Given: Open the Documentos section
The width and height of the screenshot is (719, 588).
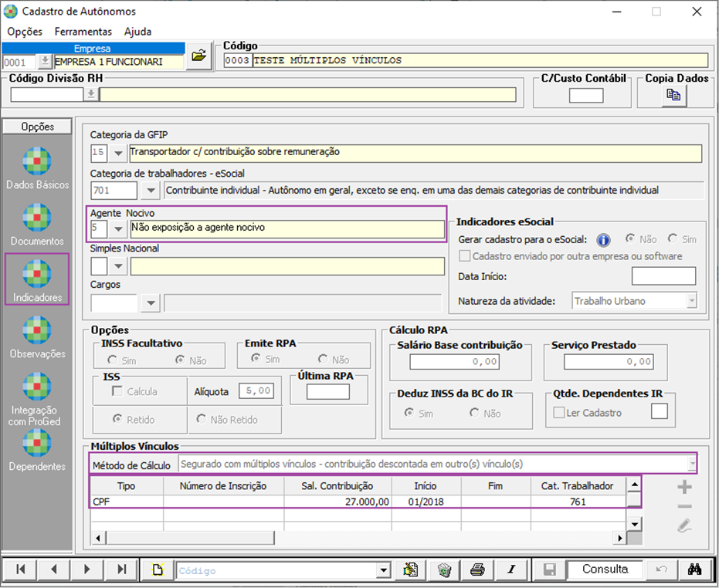Looking at the screenshot, I should coord(37,225).
